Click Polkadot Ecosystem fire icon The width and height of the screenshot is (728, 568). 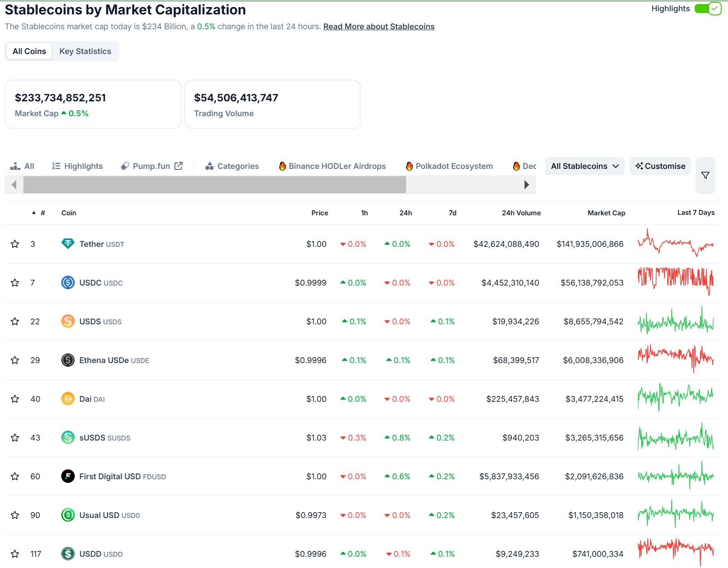click(x=409, y=166)
